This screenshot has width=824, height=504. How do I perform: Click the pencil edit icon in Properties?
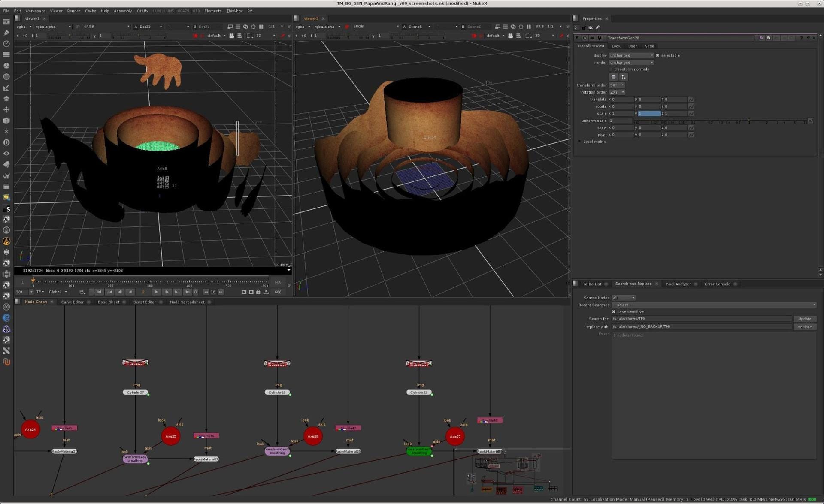click(x=597, y=28)
